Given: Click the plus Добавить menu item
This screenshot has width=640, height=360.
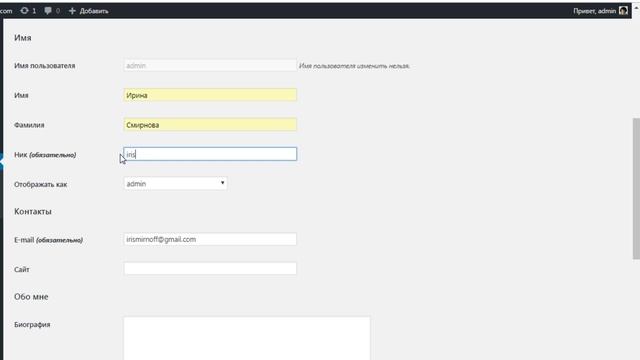Looking at the screenshot, I should pyautogui.click(x=89, y=11).
